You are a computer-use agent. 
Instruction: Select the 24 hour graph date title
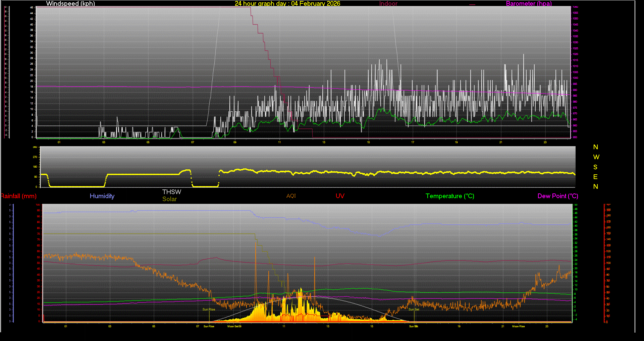[x=287, y=4]
